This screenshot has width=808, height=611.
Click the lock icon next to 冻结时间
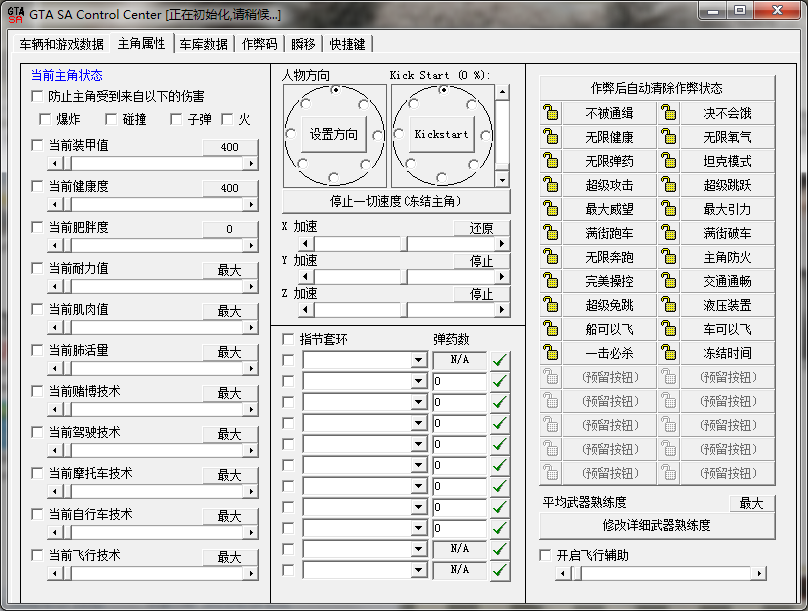coord(669,353)
